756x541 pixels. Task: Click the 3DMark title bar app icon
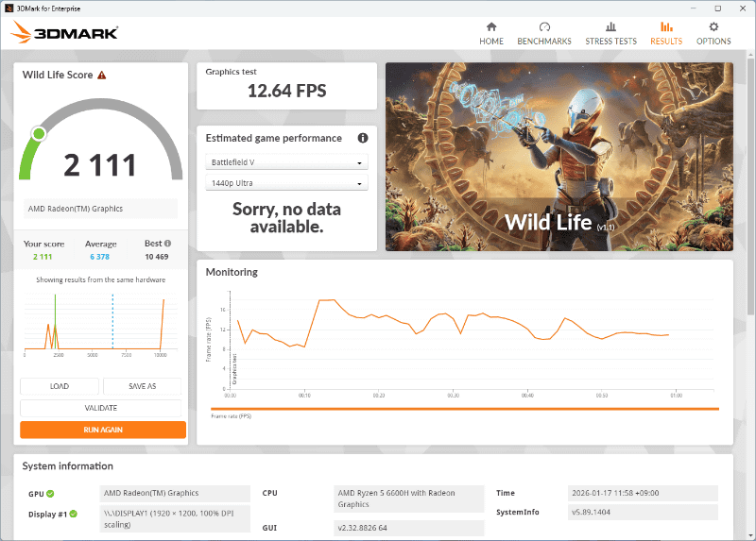(x=9, y=8)
